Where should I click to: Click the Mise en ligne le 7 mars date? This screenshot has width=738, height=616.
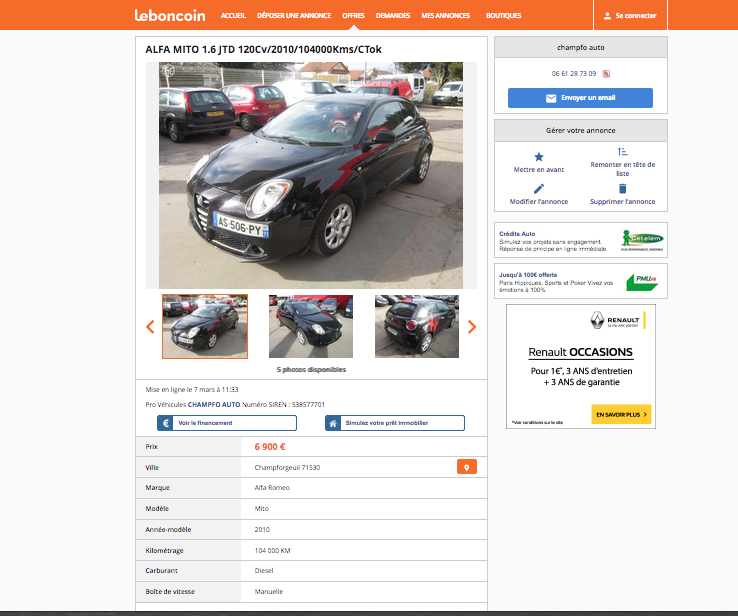coord(192,390)
